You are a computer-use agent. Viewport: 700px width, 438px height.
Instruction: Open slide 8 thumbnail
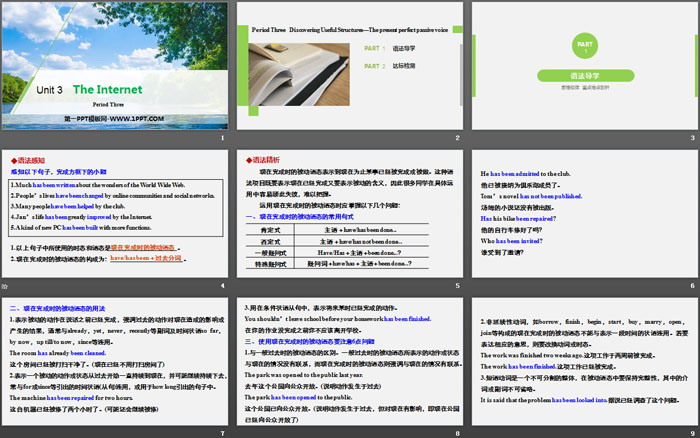(350, 368)
